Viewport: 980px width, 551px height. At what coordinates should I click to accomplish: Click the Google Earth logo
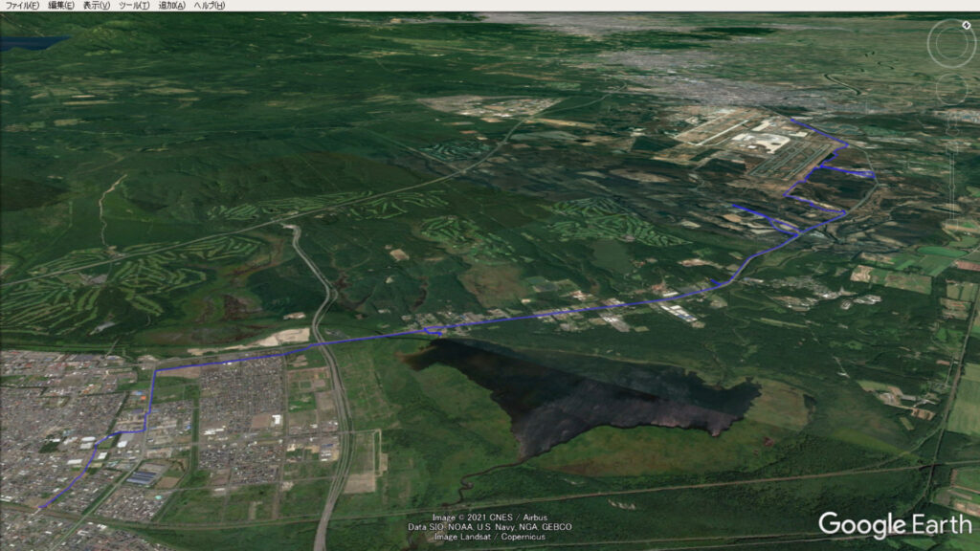893,525
